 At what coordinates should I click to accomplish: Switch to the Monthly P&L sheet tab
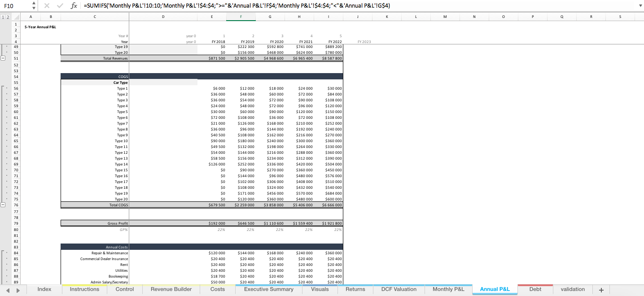click(447, 289)
